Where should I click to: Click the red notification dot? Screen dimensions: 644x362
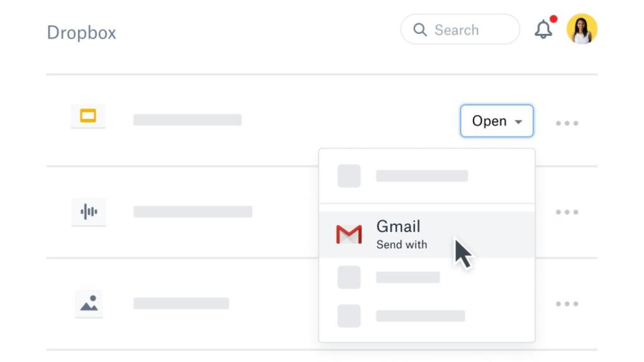(552, 19)
